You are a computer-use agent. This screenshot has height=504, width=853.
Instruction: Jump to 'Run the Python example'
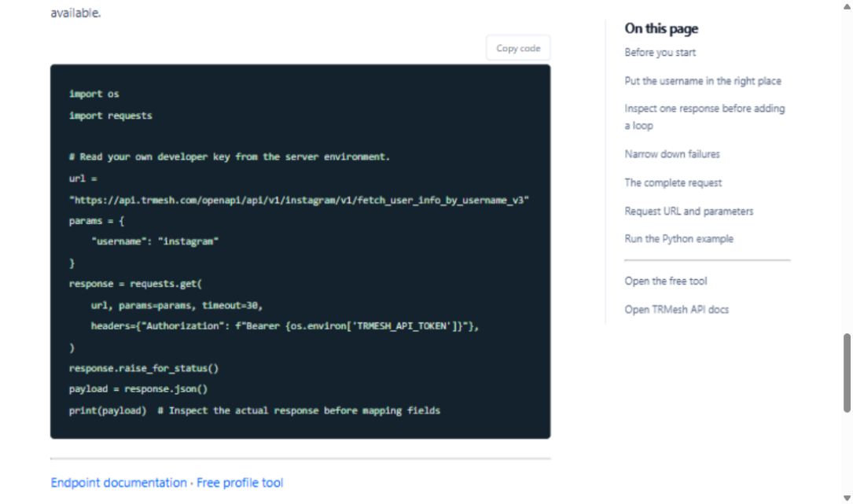[679, 239]
